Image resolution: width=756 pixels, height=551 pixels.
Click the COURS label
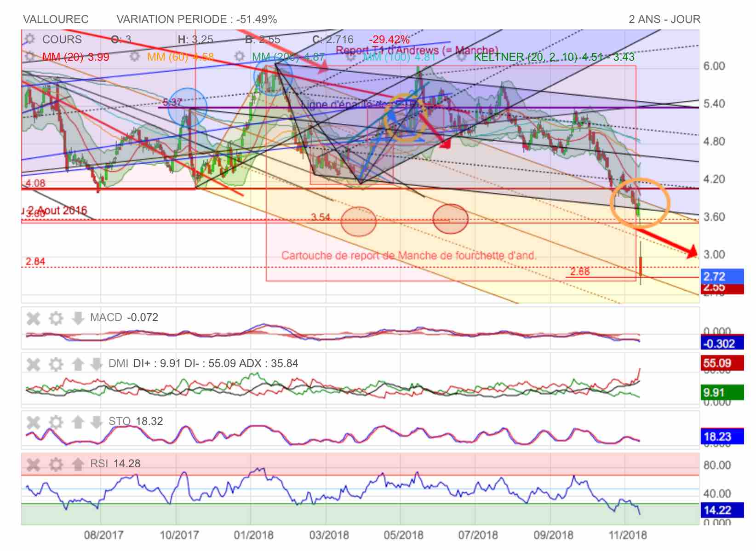62,40
